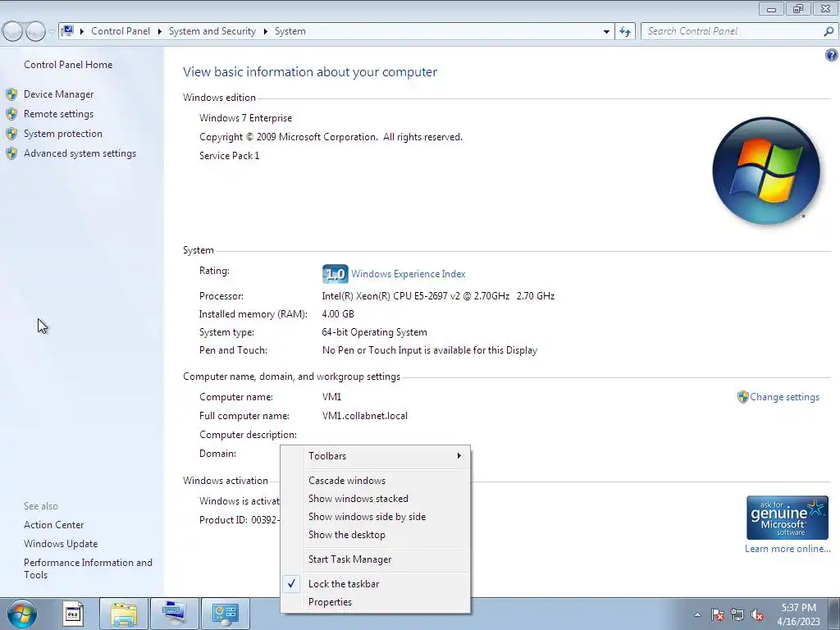Open Remote settings link

coord(58,114)
